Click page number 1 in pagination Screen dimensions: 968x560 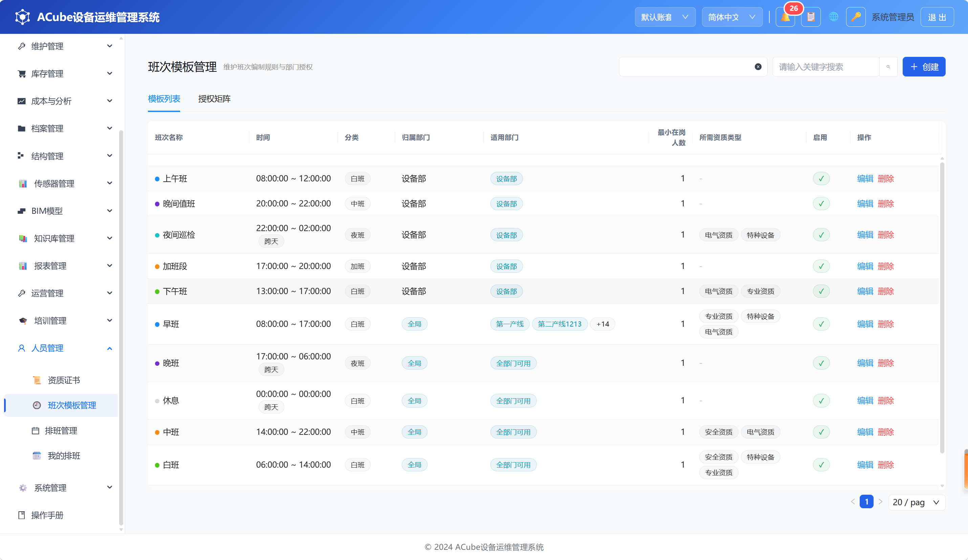866,502
